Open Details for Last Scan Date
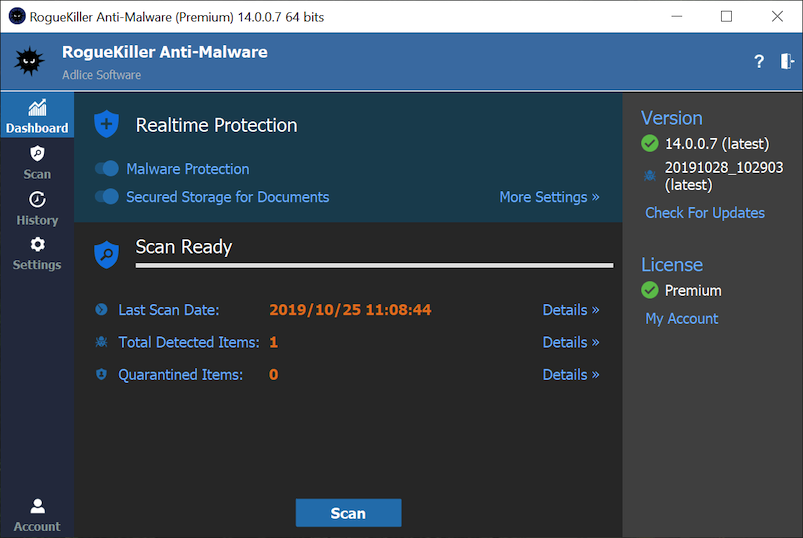Screen dimensions: 803x538 [x=571, y=310]
